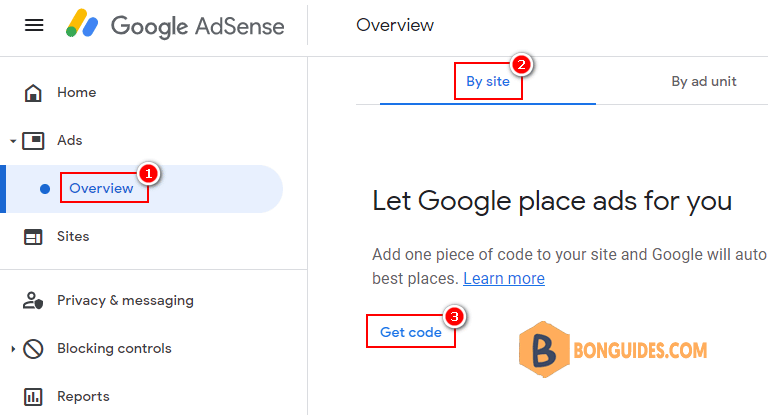Select Ads in the sidebar
The width and height of the screenshot is (768, 415).
(x=70, y=141)
